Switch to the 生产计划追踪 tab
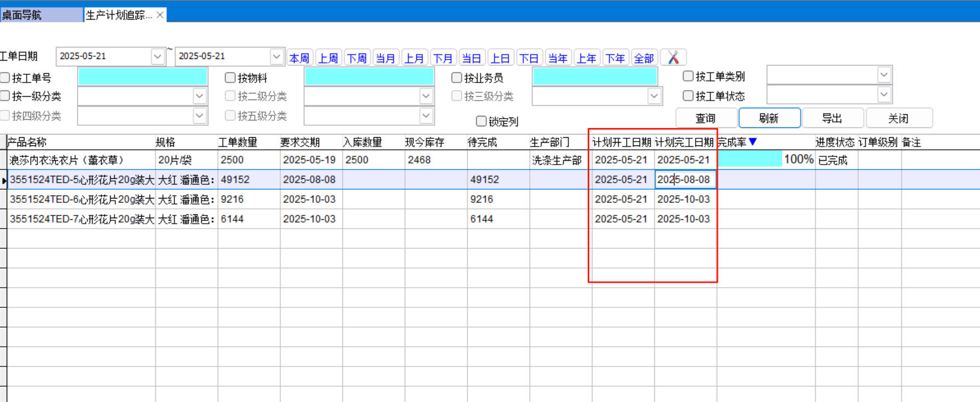Image resolution: width=980 pixels, height=402 pixels. (x=119, y=15)
